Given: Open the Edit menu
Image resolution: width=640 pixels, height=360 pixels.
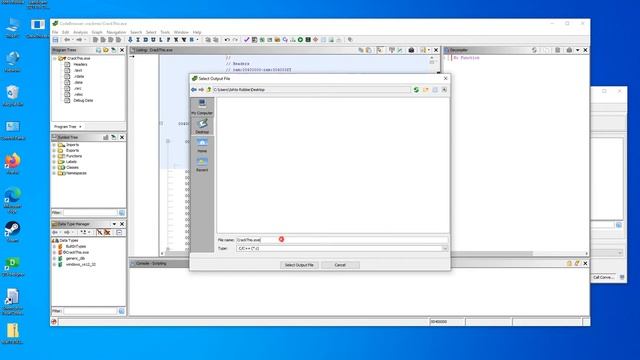Looking at the screenshot, I should coord(65,32).
